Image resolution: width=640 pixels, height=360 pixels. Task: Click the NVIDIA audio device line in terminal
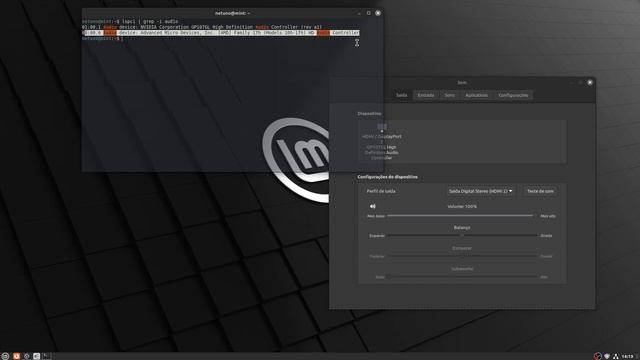[x=202, y=27]
